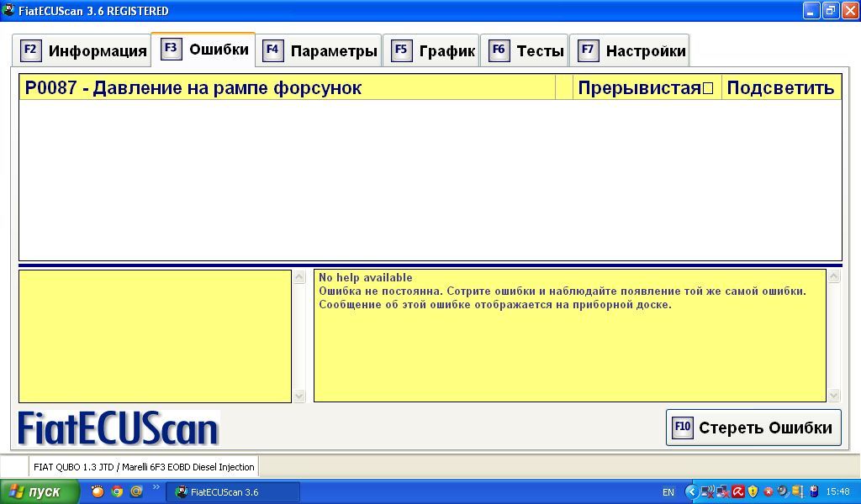861x504 pixels.
Task: Click the Подсветить column header
Action: click(x=780, y=88)
